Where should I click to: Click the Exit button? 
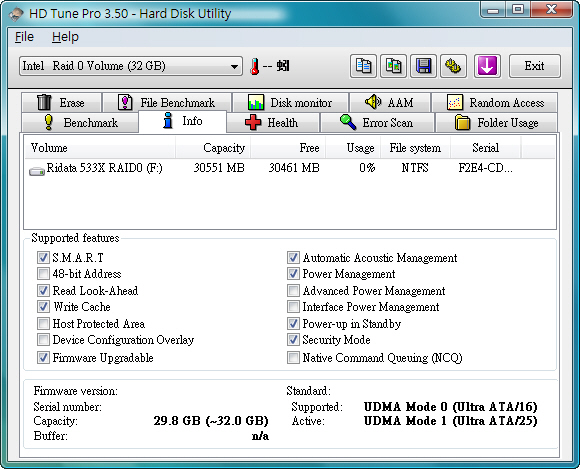(x=535, y=66)
